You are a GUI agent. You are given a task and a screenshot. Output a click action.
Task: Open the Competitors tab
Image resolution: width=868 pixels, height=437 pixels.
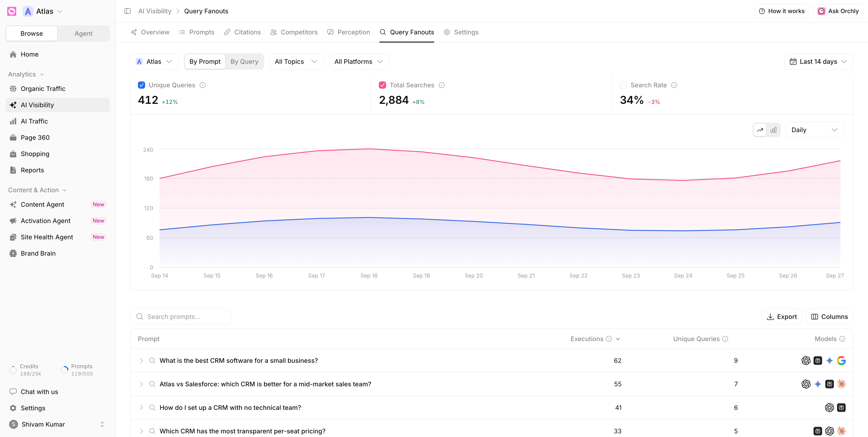tap(294, 32)
